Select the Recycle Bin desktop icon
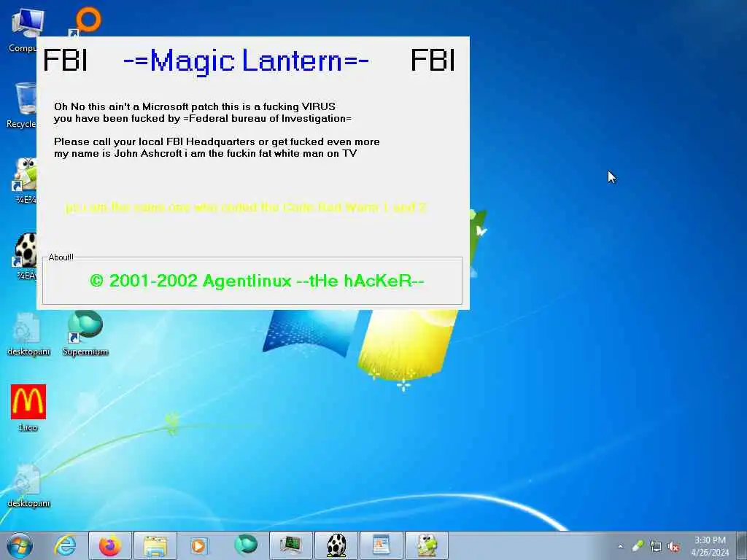This screenshot has height=560, width=747. (x=21, y=105)
